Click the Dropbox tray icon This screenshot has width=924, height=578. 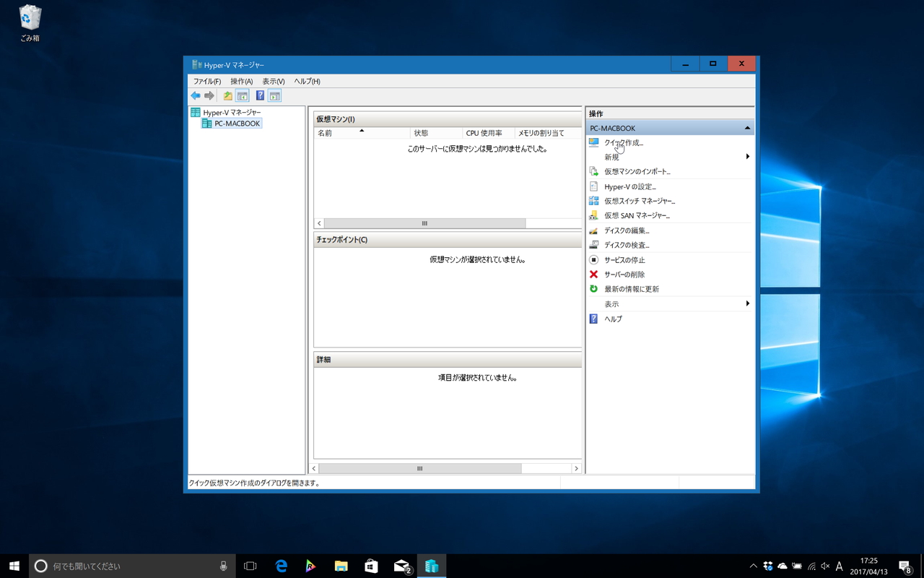pyautogui.click(x=768, y=566)
